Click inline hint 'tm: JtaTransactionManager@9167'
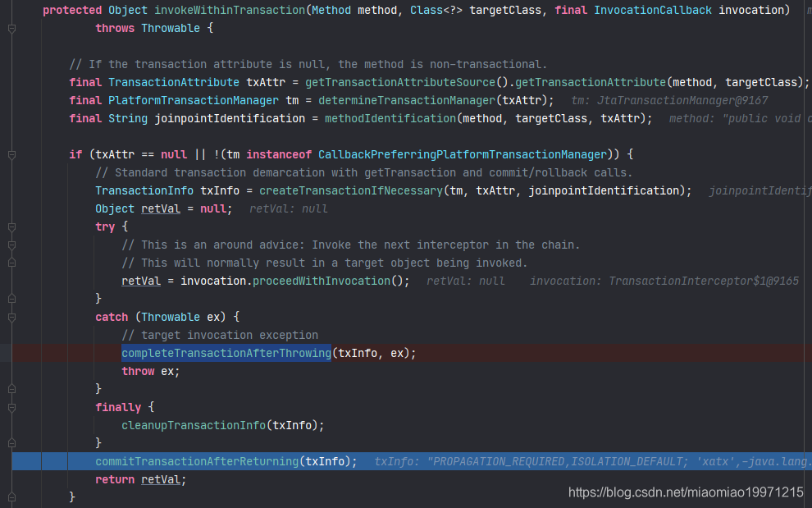 click(x=669, y=101)
